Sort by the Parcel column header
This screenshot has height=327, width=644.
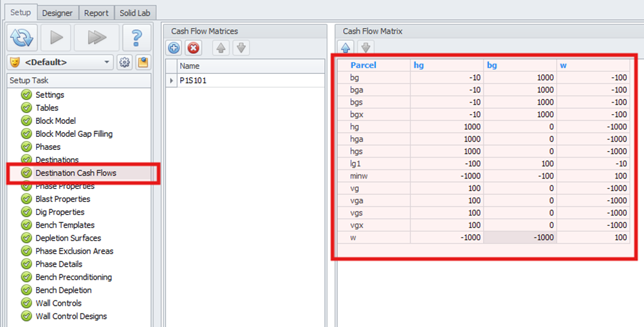[363, 65]
